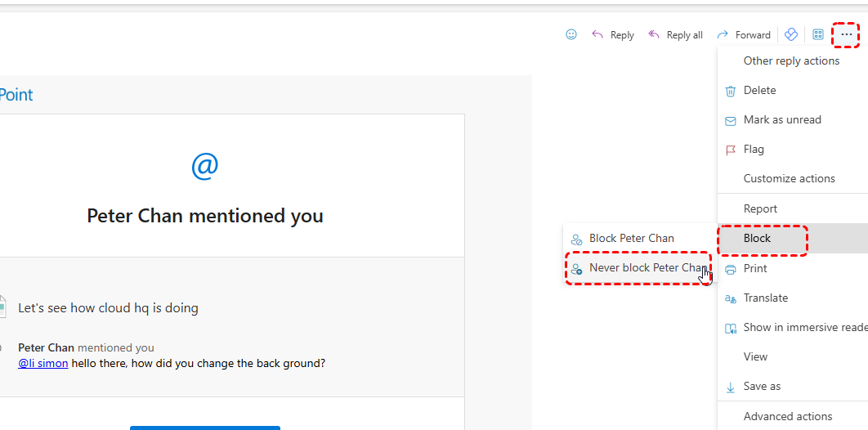Click the Viva/Copilot icon in toolbar
The height and width of the screenshot is (430, 868).
pyautogui.click(x=790, y=34)
